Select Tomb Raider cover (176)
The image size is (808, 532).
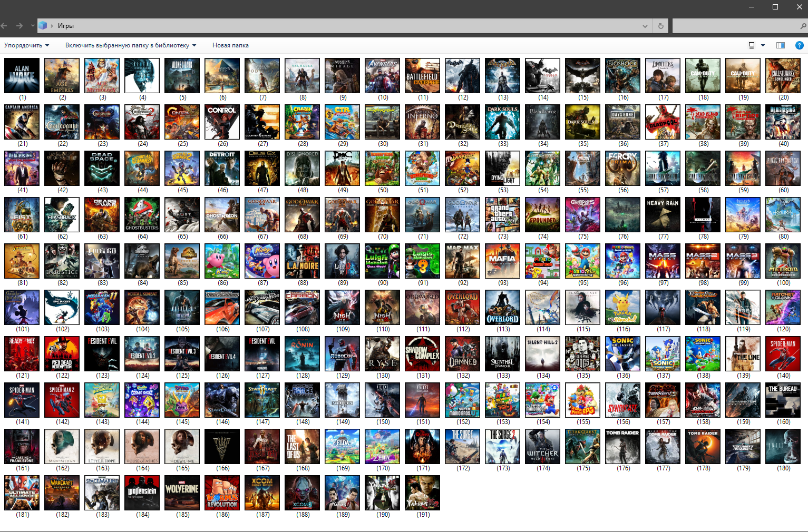(x=623, y=447)
